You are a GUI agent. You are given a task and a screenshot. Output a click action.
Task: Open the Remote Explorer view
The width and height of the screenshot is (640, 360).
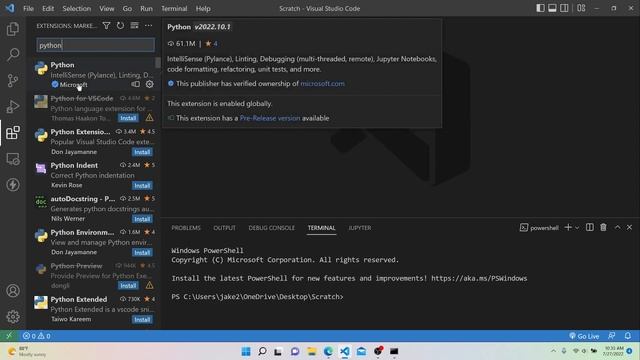click(13, 159)
